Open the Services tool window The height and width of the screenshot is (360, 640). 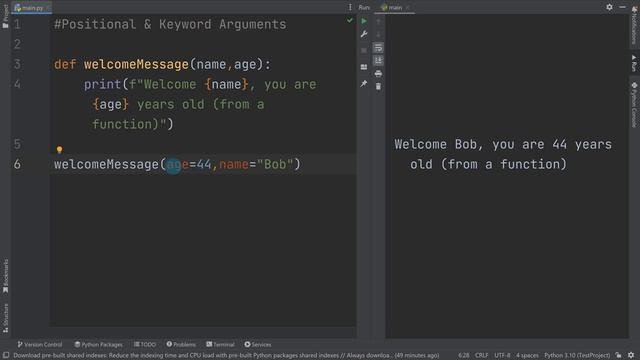(x=258, y=344)
